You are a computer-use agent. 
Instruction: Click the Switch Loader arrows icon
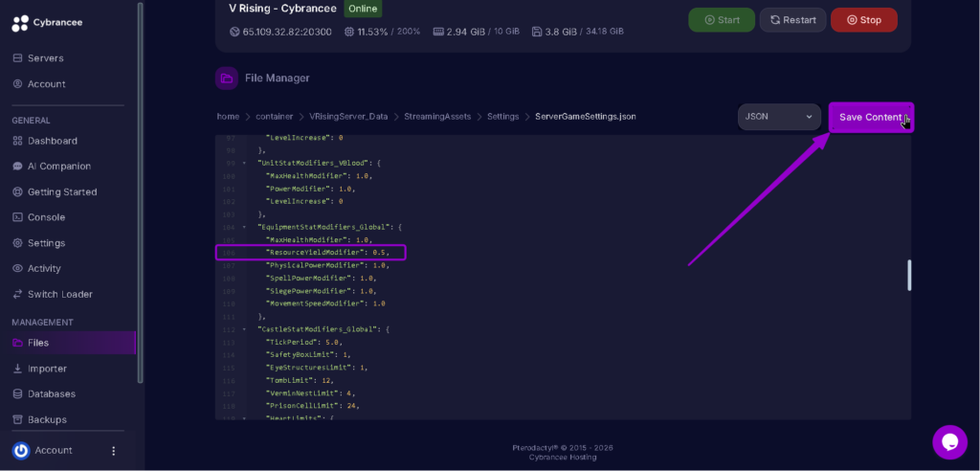[x=17, y=294]
